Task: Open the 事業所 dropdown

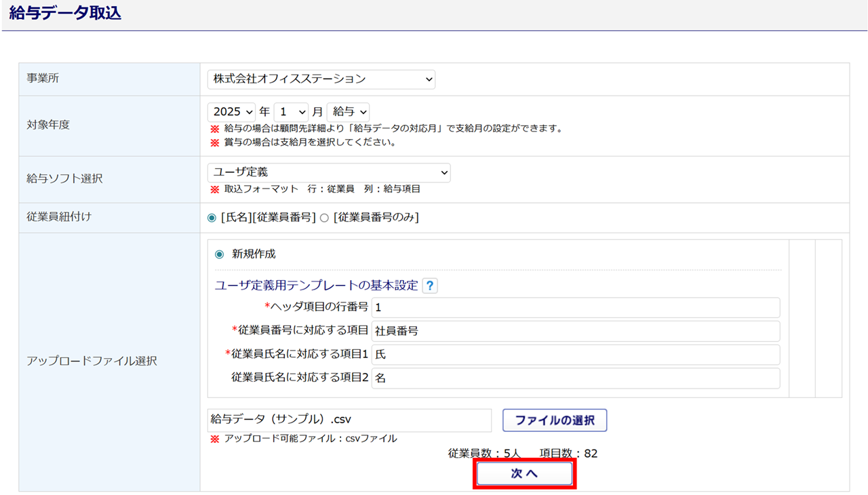Action: pos(321,79)
